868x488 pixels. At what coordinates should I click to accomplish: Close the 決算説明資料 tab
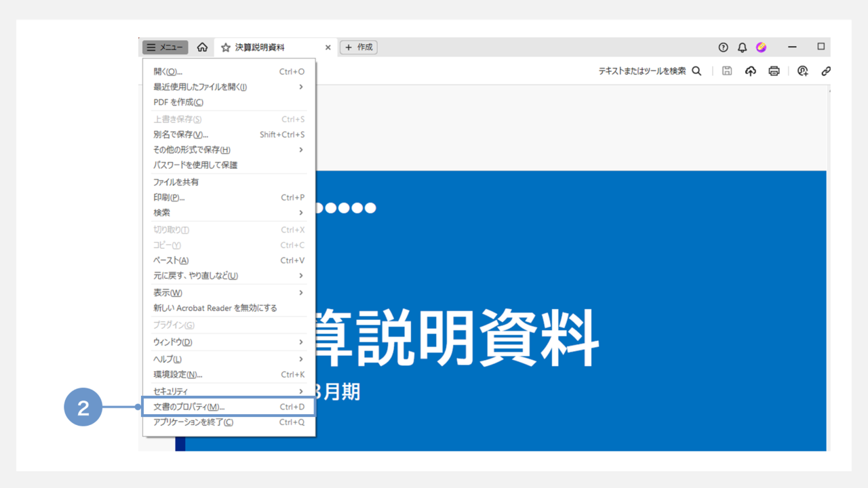(328, 47)
